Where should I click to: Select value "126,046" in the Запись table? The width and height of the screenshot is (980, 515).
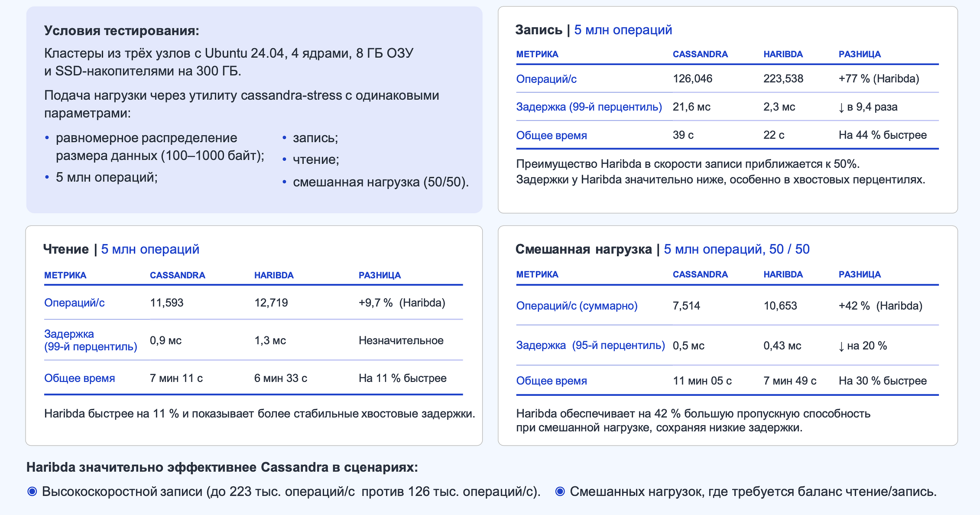point(692,78)
